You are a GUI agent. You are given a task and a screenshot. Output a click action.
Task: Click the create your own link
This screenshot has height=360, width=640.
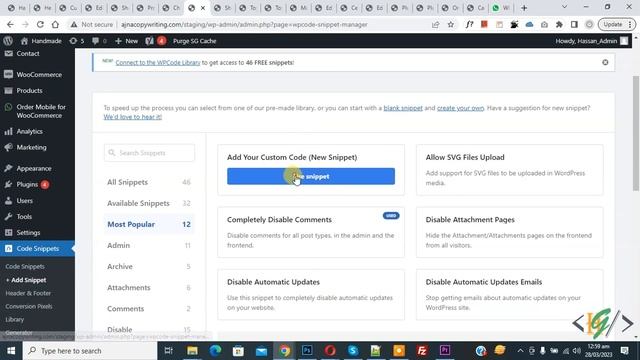(x=460, y=108)
